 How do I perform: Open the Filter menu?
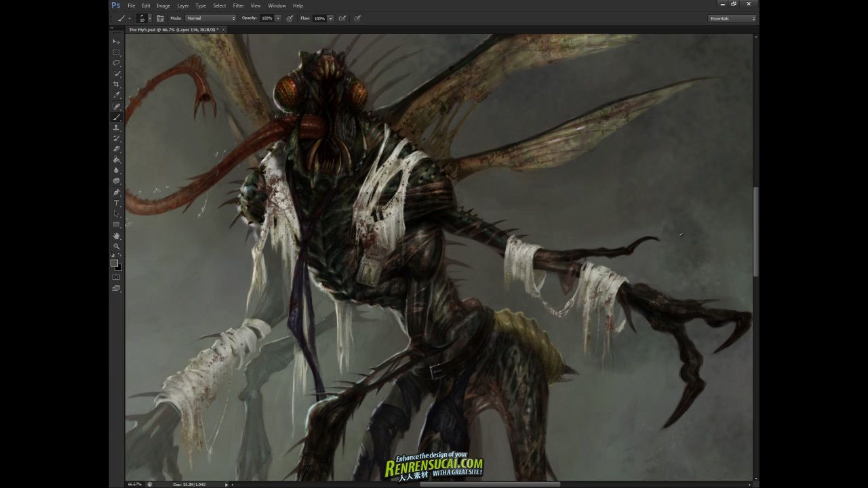pyautogui.click(x=238, y=5)
